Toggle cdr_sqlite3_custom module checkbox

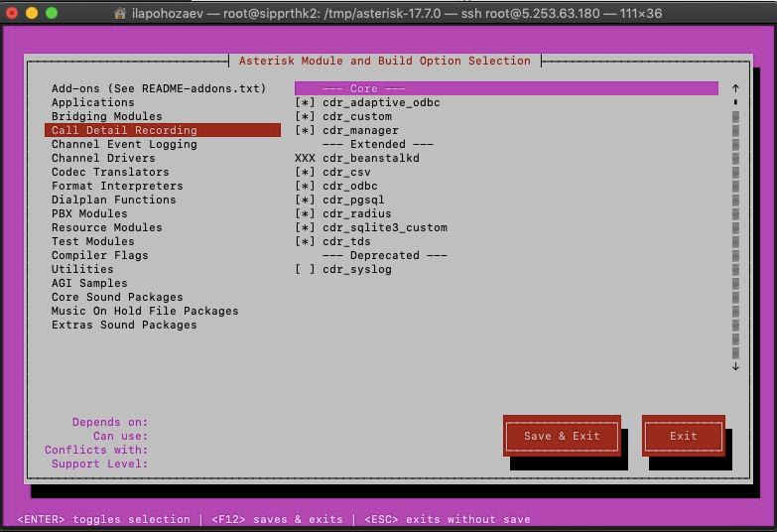[305, 227]
